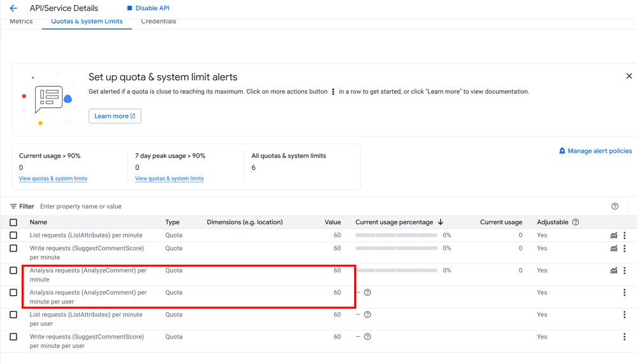Click the Disable API button
Viewport: 637px width, 364px height.
pos(148,8)
